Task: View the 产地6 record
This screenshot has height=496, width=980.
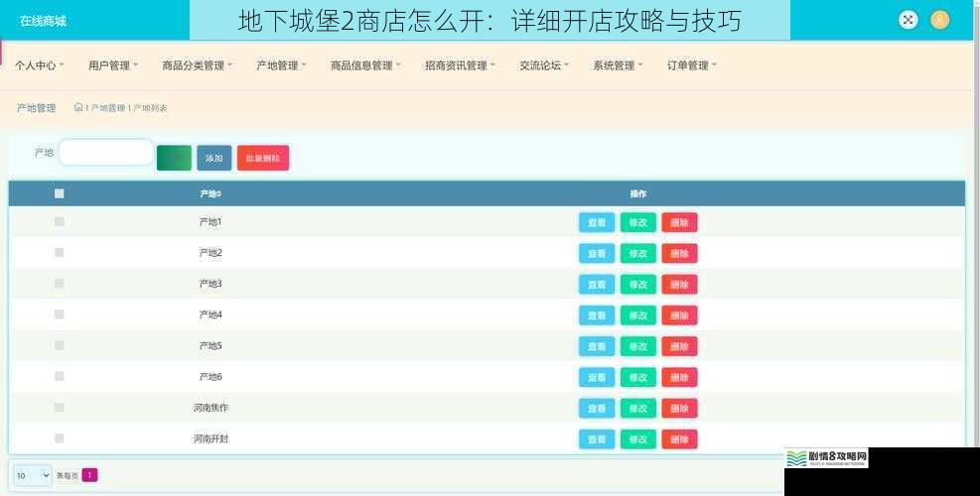Action: click(x=597, y=377)
